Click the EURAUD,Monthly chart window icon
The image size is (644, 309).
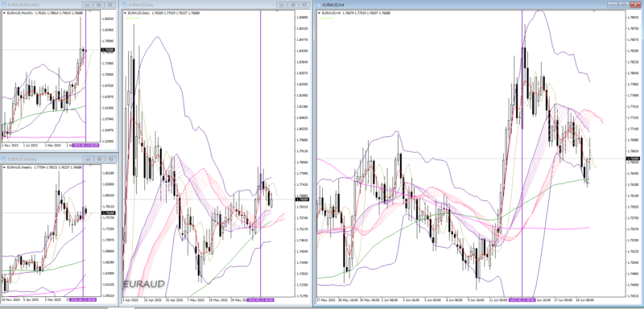(x=4, y=5)
